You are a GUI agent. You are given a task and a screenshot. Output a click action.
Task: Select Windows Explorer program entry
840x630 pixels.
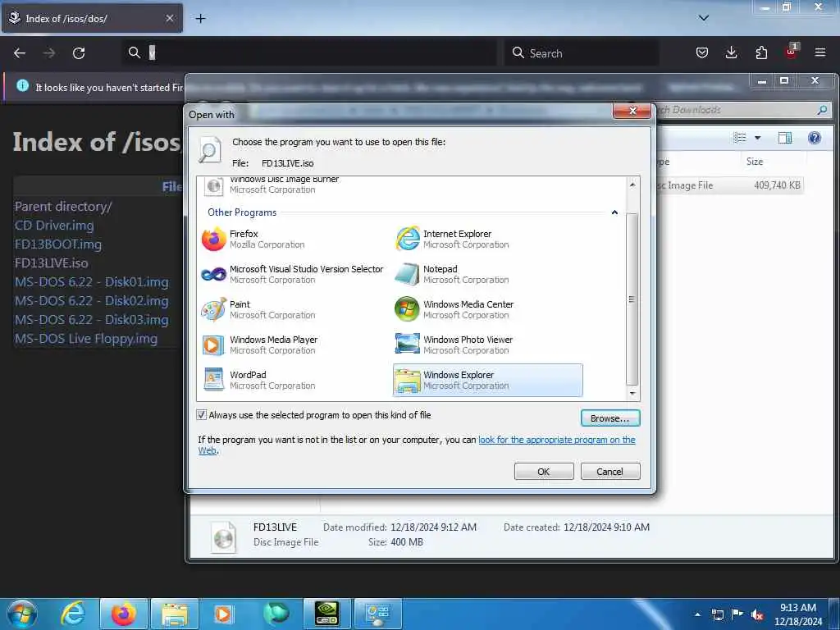487,380
